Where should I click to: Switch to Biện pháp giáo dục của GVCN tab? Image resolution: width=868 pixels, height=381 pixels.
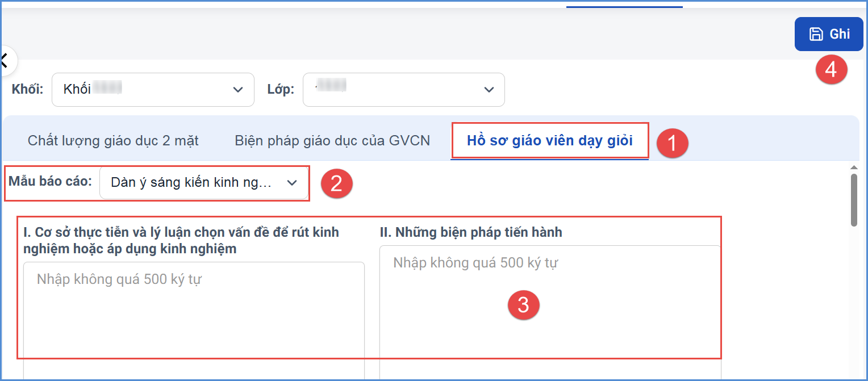pos(332,141)
